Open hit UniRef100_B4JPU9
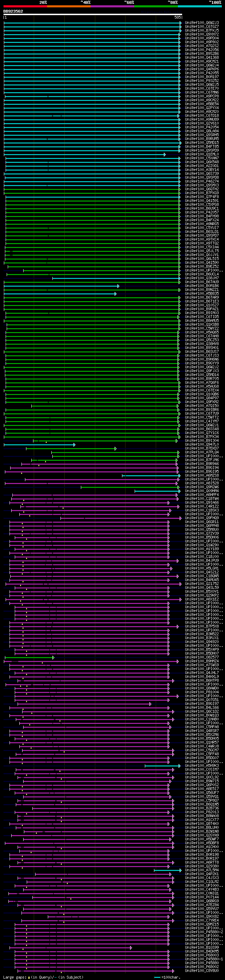 202,561
